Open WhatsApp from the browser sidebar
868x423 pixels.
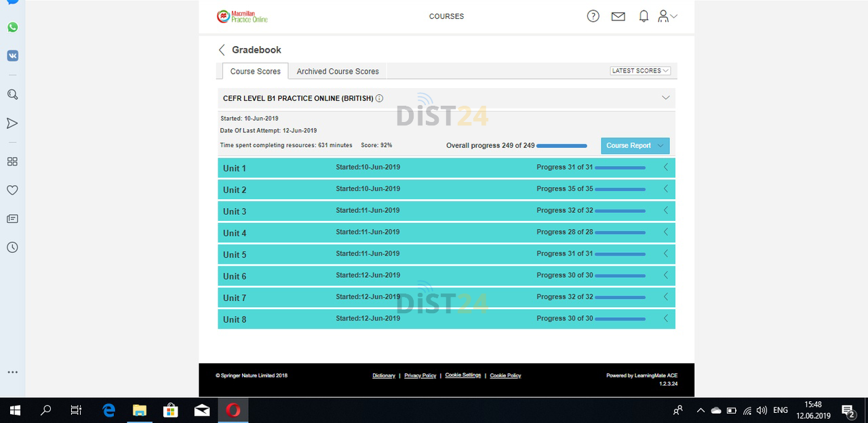click(x=12, y=27)
